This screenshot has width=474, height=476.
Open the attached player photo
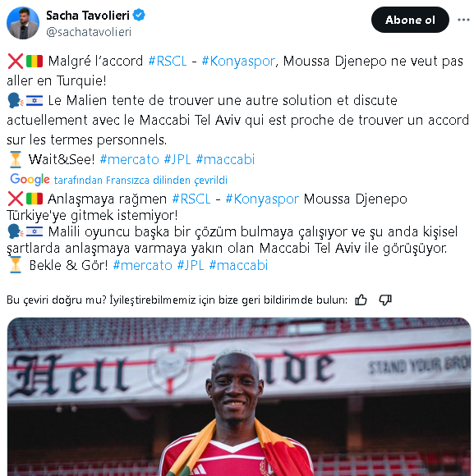tap(239, 396)
